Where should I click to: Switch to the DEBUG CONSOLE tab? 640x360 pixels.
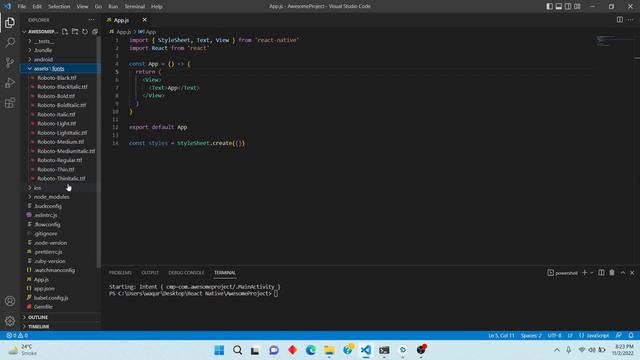coord(186,273)
